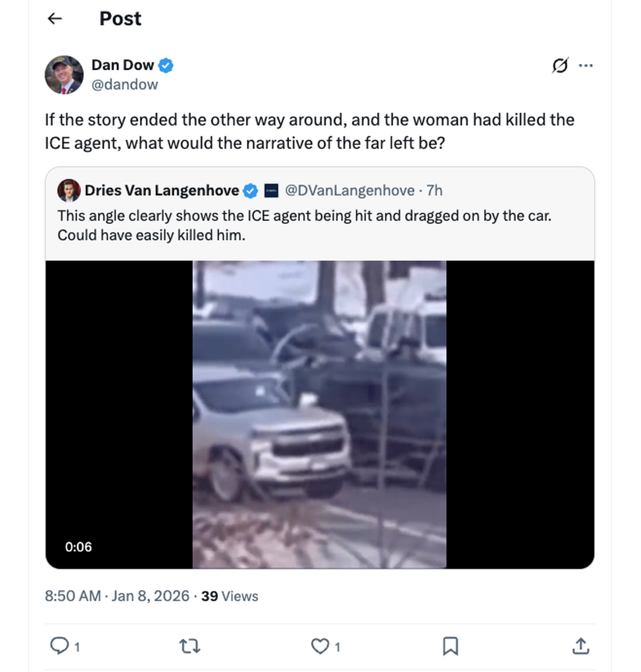This screenshot has height=672, width=641.
Task: Open Dan Dow's @dandow handle
Action: click(x=125, y=84)
